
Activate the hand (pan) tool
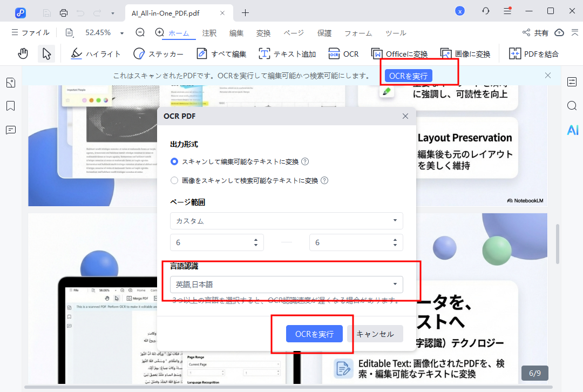[24, 53]
